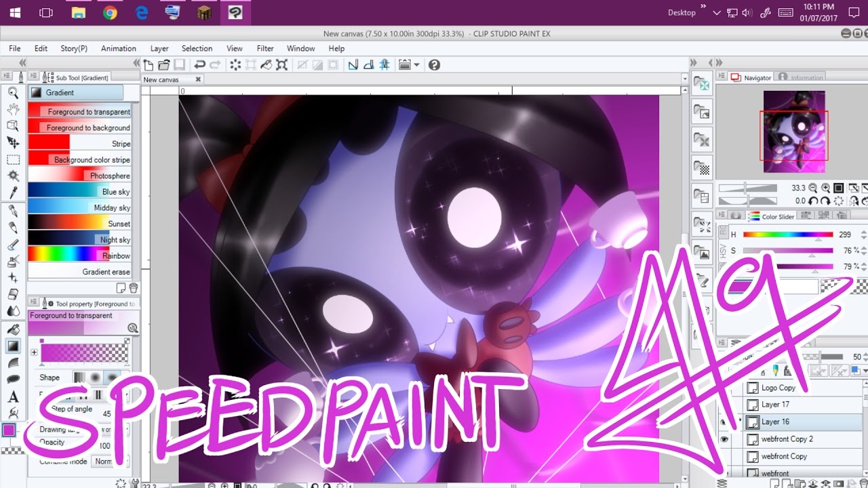Select the Gradient tool in toolbar

click(x=13, y=346)
